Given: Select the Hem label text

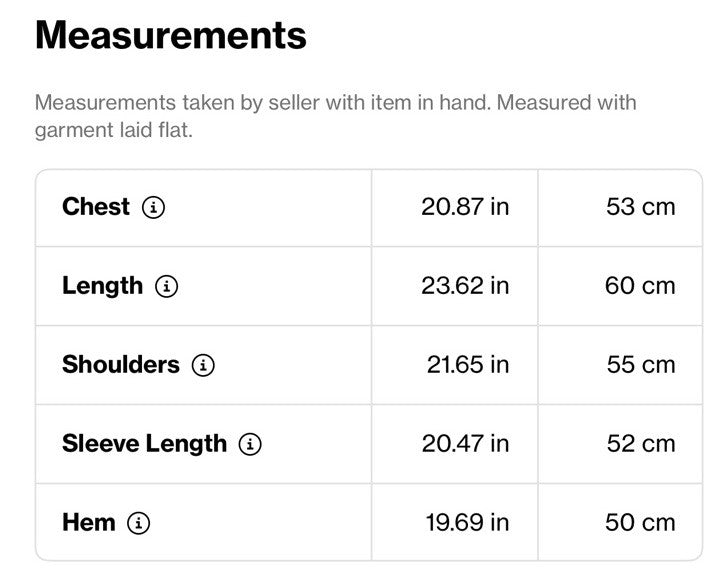Looking at the screenshot, I should click(88, 522).
